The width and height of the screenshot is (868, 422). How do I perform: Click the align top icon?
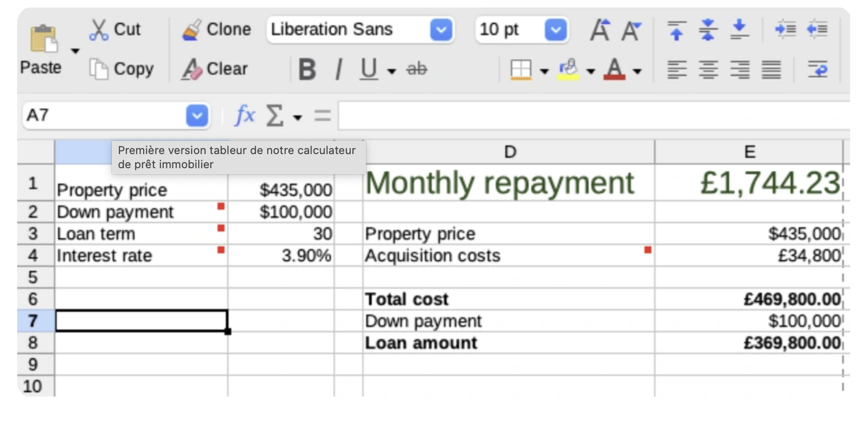[x=676, y=30]
